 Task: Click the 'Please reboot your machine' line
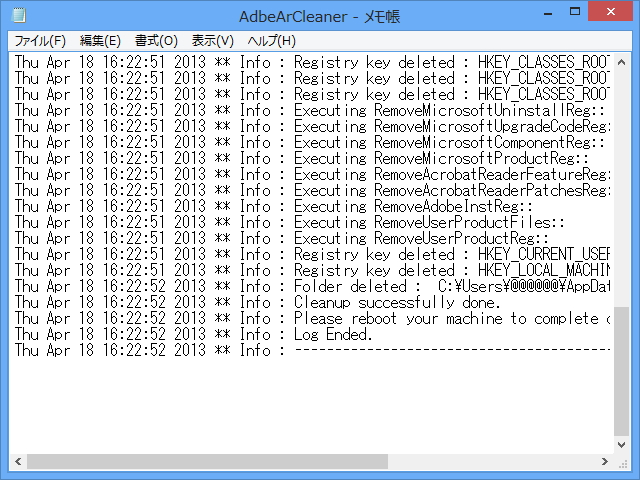(x=312, y=318)
